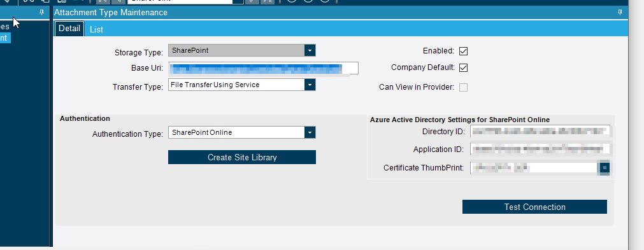Open the Authentication Type dropdown
Image resolution: width=644 pixels, height=250 pixels.
click(310, 133)
